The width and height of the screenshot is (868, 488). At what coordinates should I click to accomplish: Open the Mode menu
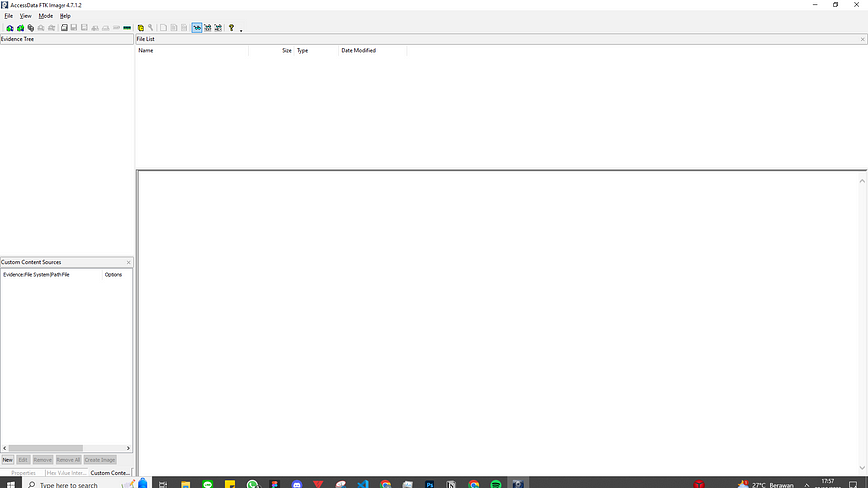click(x=46, y=16)
